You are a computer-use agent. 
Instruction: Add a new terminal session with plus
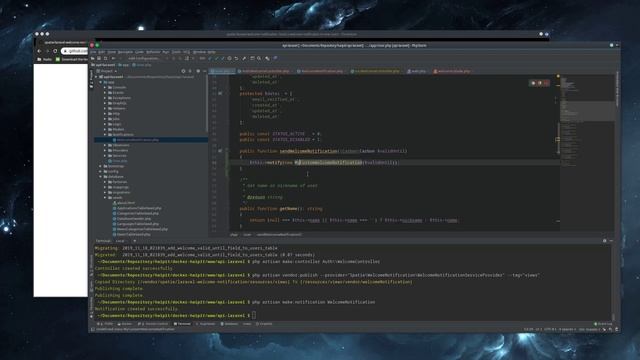point(134,241)
